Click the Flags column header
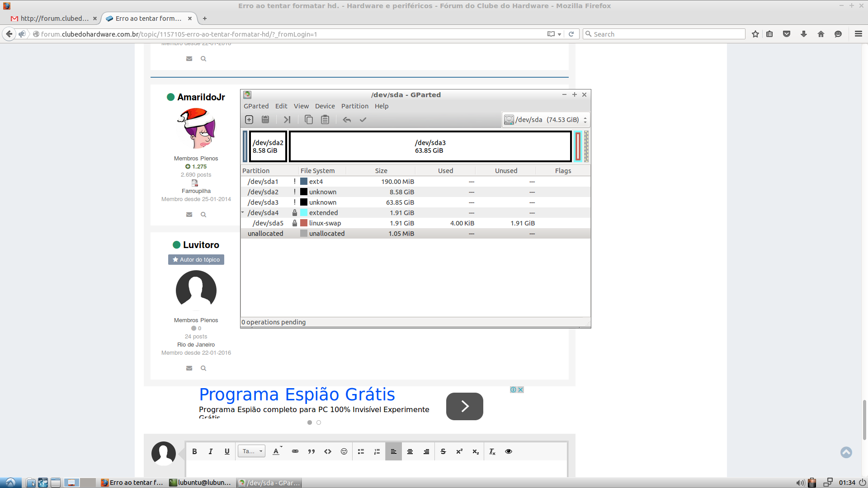Viewport: 868px width, 488px height. tap(563, 171)
